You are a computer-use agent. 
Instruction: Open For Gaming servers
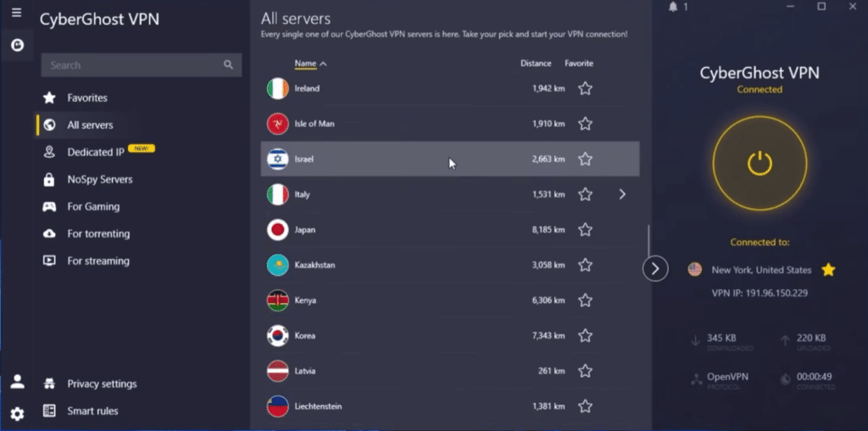[93, 207]
